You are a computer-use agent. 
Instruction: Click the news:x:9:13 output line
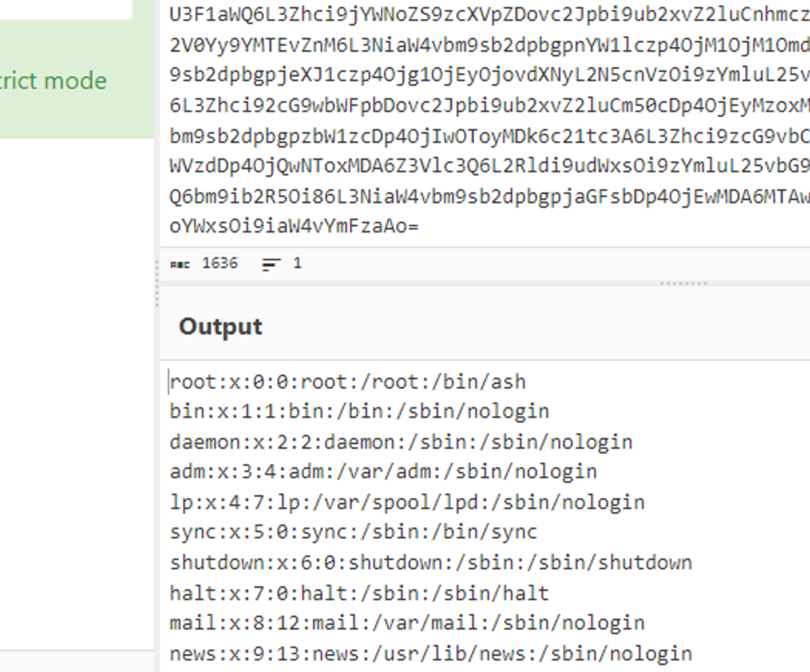(431, 654)
